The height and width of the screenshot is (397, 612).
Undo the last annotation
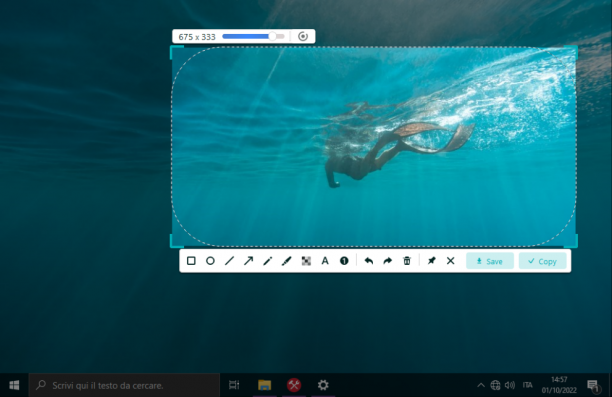tap(368, 261)
